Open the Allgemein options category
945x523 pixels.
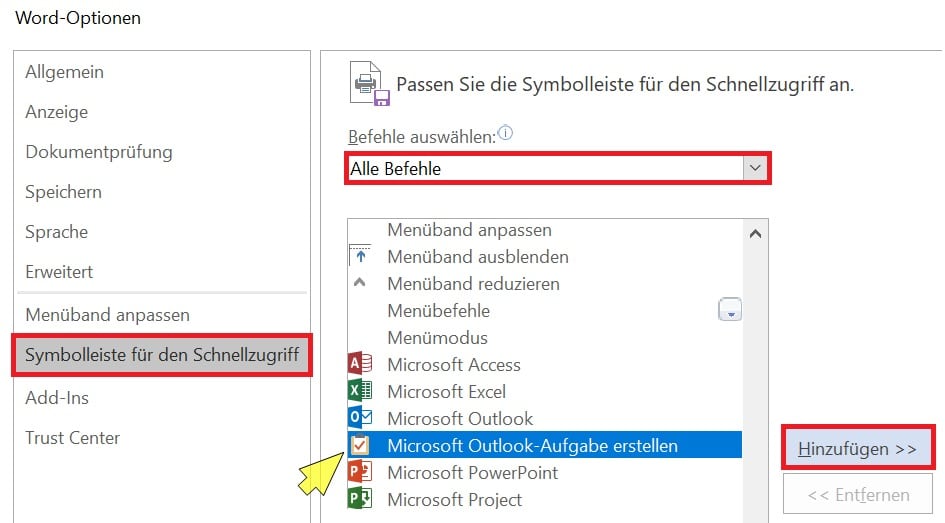click(64, 72)
